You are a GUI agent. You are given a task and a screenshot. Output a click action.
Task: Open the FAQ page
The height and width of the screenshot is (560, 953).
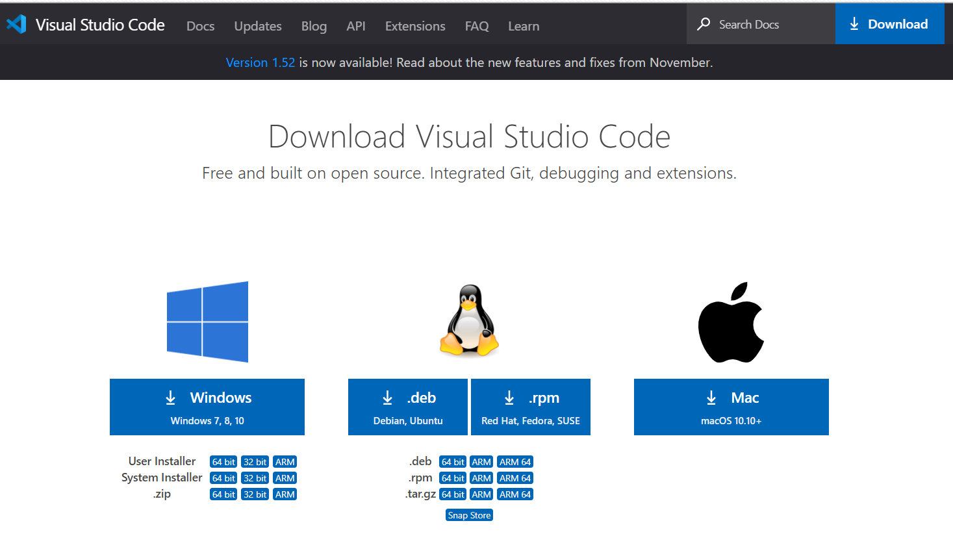pyautogui.click(x=477, y=26)
